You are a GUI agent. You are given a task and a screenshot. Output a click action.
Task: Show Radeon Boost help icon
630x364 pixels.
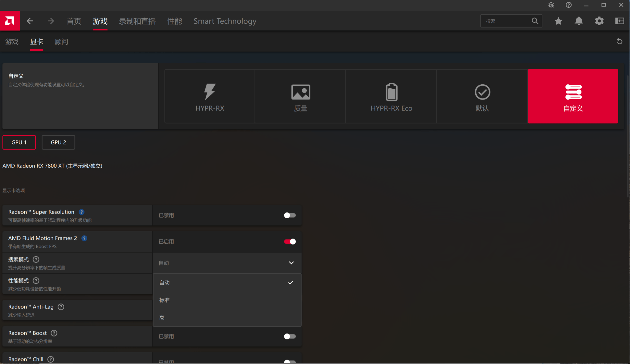tap(54, 333)
